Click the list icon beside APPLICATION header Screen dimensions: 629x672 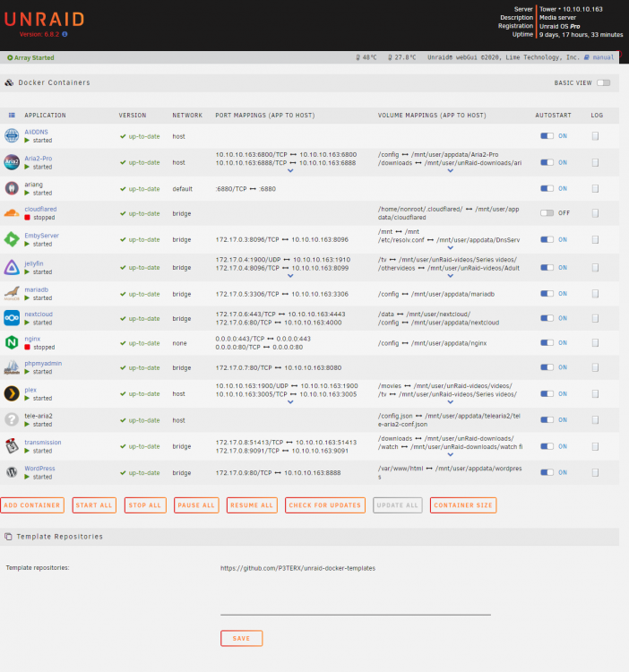(x=12, y=115)
